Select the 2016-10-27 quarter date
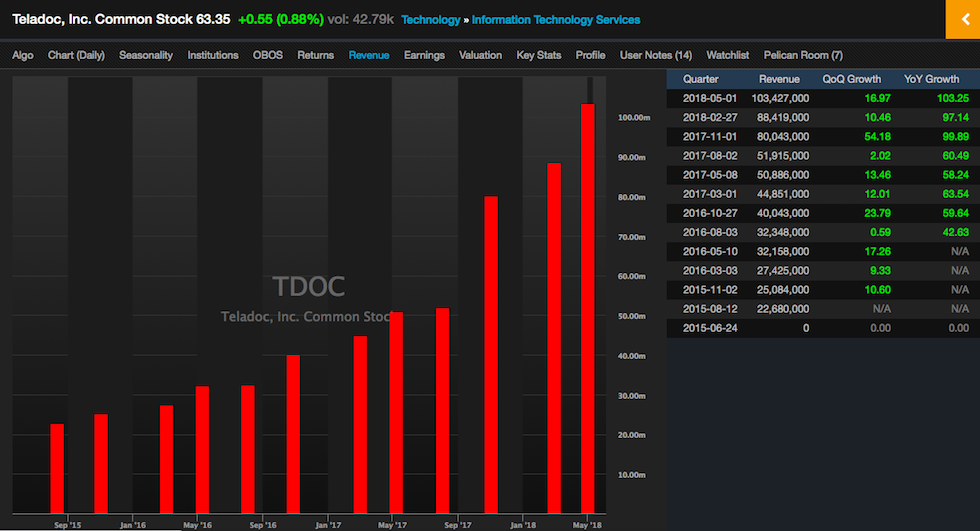This screenshot has height=531, width=980. tap(710, 213)
